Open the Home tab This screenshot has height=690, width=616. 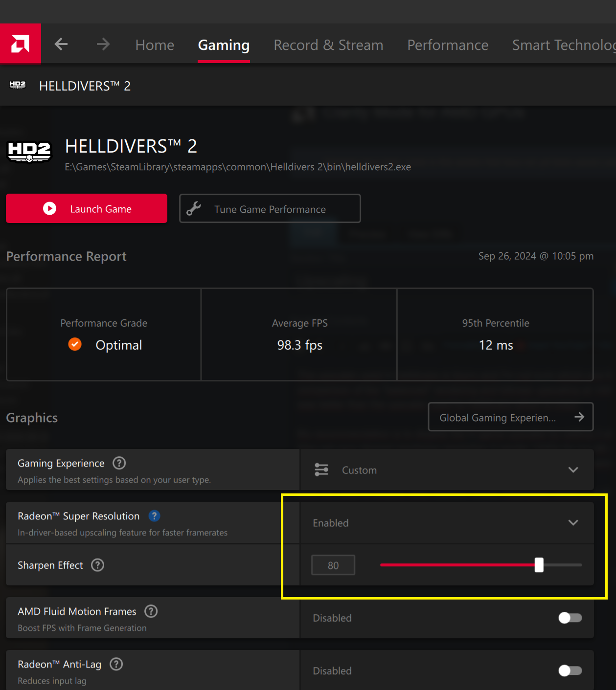[155, 45]
